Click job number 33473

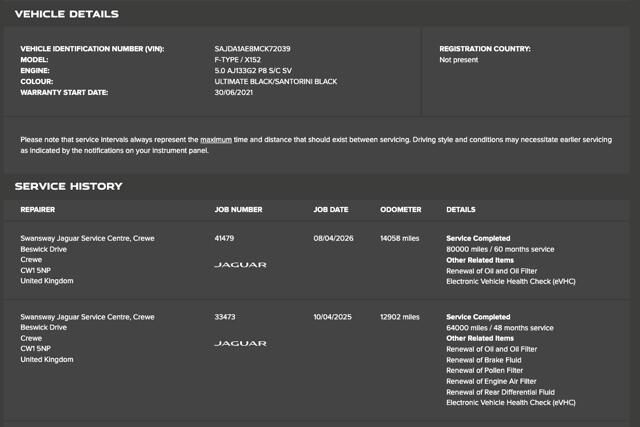[225, 317]
